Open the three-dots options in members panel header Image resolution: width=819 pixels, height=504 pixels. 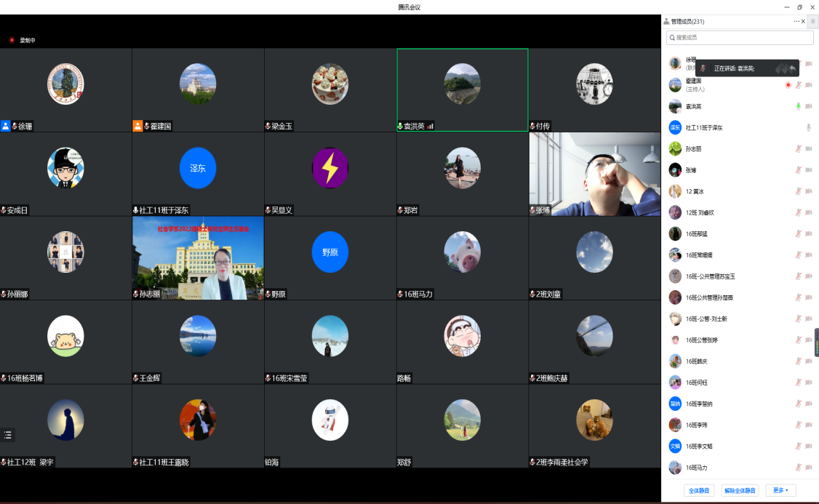coord(796,22)
